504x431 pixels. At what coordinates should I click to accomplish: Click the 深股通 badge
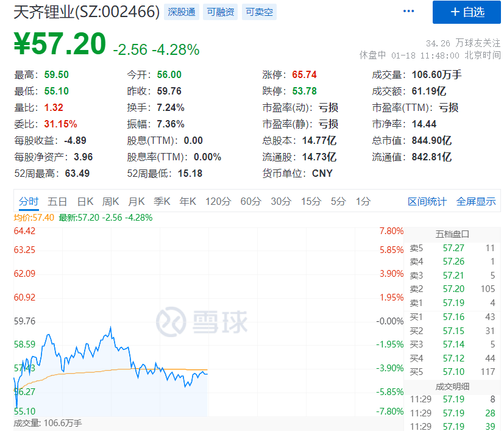[180, 12]
